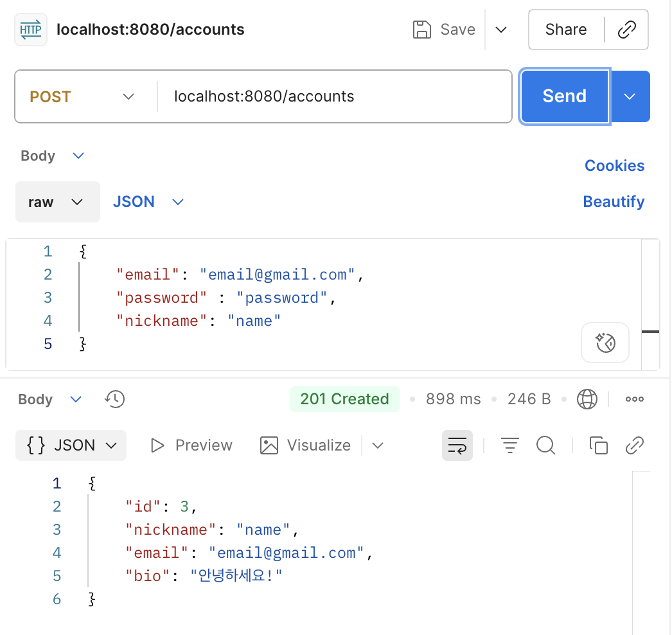Click the AI assistant icon in request editor
The width and height of the screenshot is (672, 635).
coord(605,343)
